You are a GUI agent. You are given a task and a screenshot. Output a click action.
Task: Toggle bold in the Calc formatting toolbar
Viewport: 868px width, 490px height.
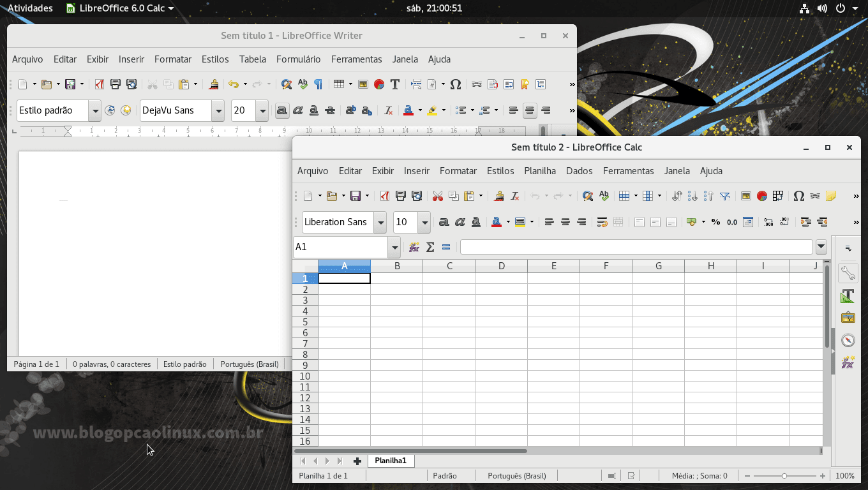(x=444, y=222)
